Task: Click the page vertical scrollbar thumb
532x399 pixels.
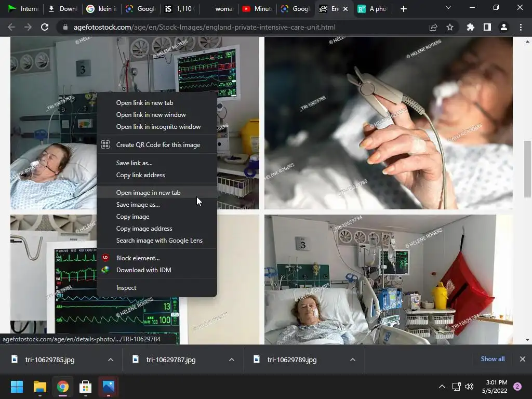Action: coord(527,169)
